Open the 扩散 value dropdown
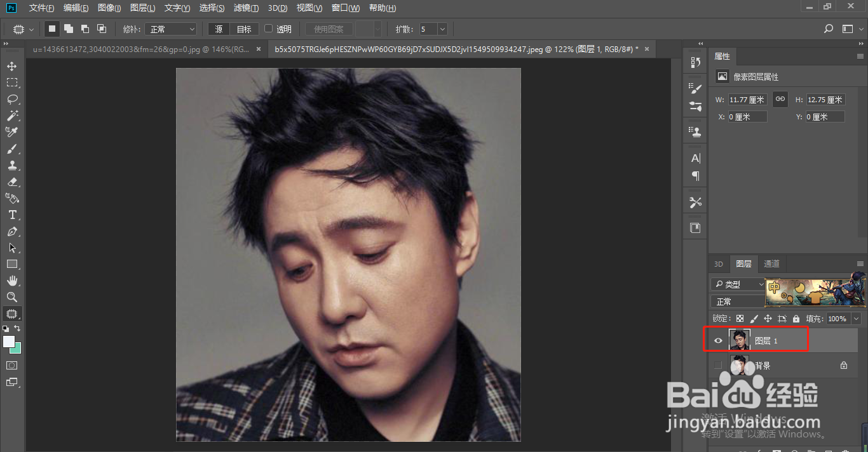Screen dimensions: 868x452 pos(442,29)
